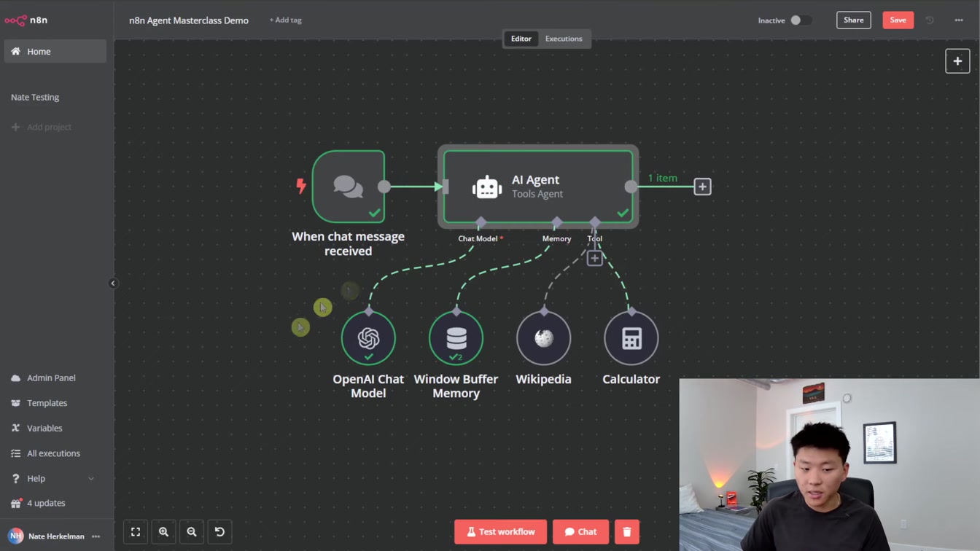Open the Chat button

580,532
